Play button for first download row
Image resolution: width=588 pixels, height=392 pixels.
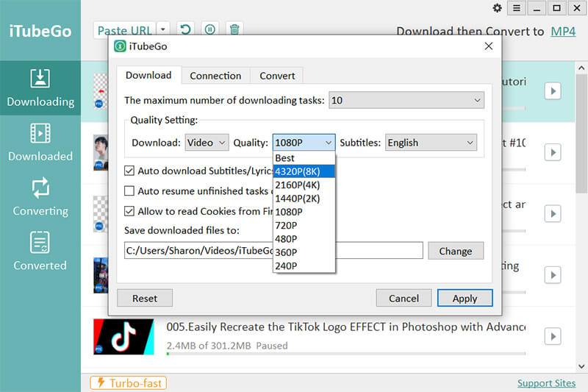[553, 90]
